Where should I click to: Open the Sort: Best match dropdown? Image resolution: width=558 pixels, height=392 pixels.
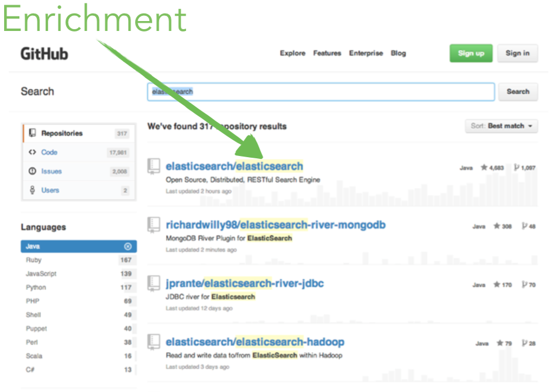pos(501,126)
